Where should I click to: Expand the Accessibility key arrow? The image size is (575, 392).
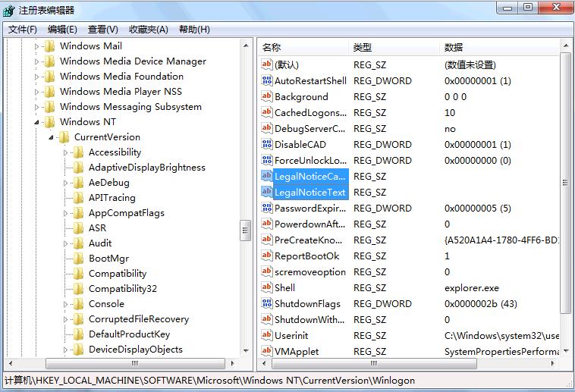(66, 152)
